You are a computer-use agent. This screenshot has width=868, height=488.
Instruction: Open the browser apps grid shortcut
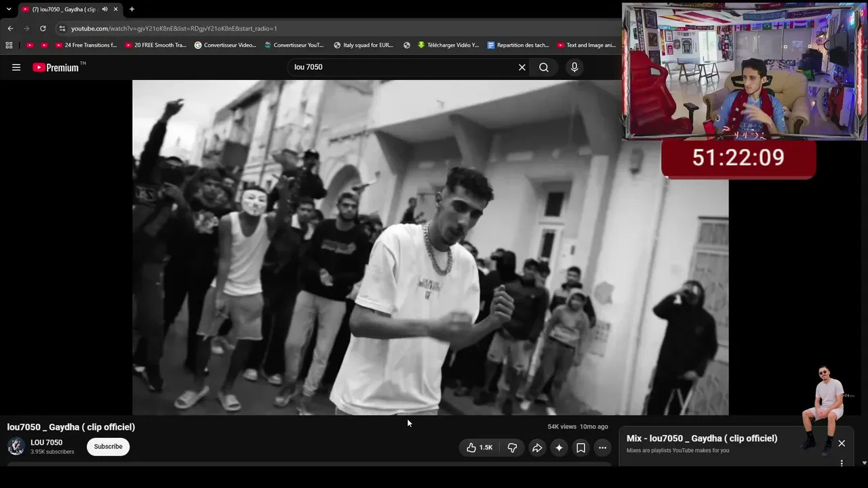coord(9,45)
